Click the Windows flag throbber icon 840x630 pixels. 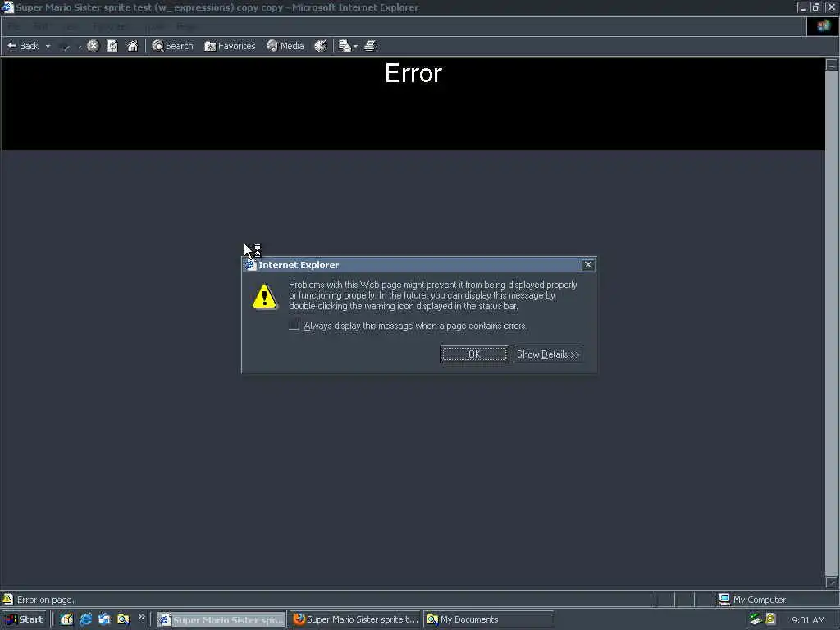pyautogui.click(x=824, y=26)
